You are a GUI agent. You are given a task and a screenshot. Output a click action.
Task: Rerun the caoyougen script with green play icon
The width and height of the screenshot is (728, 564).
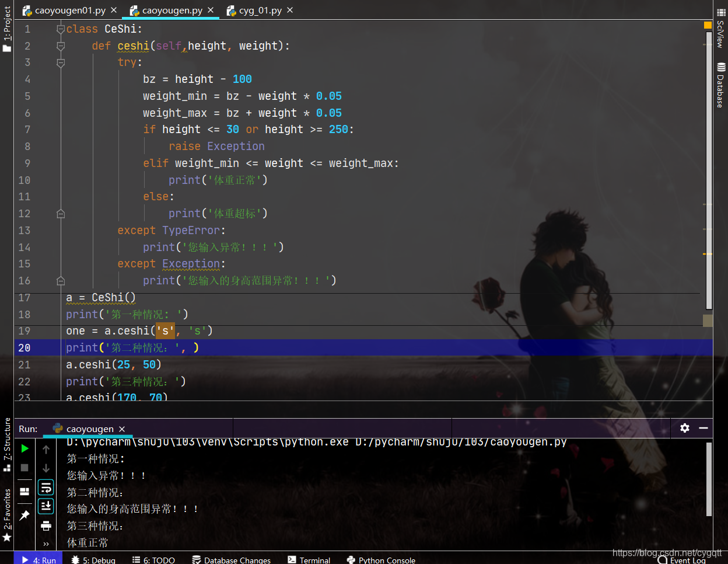[x=24, y=448]
